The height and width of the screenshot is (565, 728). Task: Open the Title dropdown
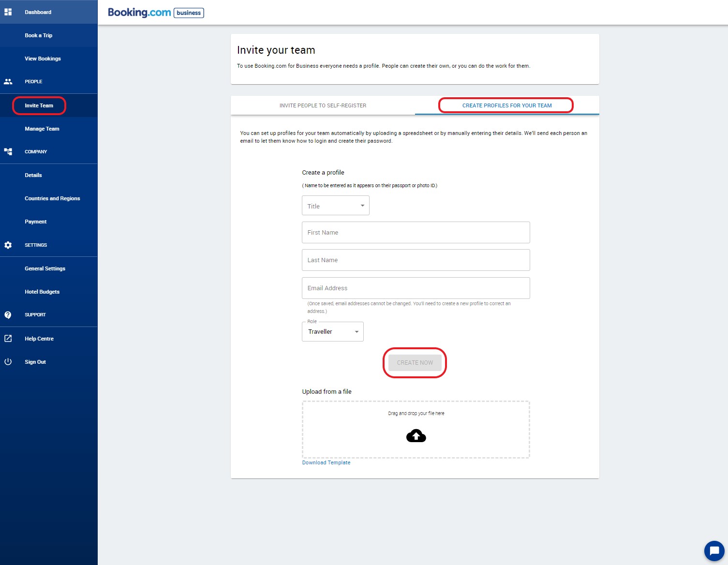pyautogui.click(x=335, y=205)
